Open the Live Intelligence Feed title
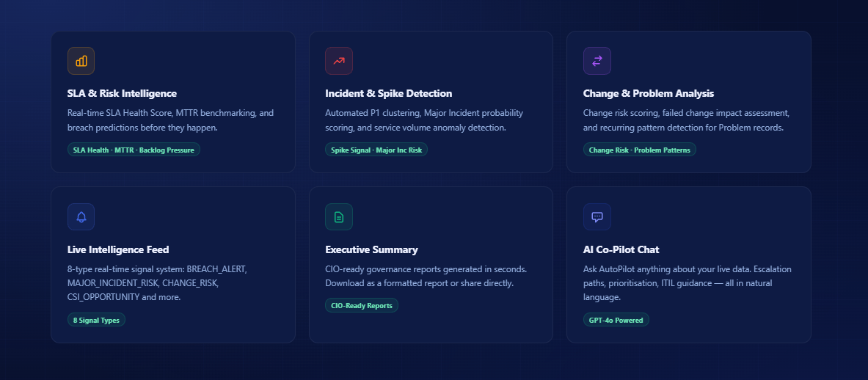 tap(118, 249)
